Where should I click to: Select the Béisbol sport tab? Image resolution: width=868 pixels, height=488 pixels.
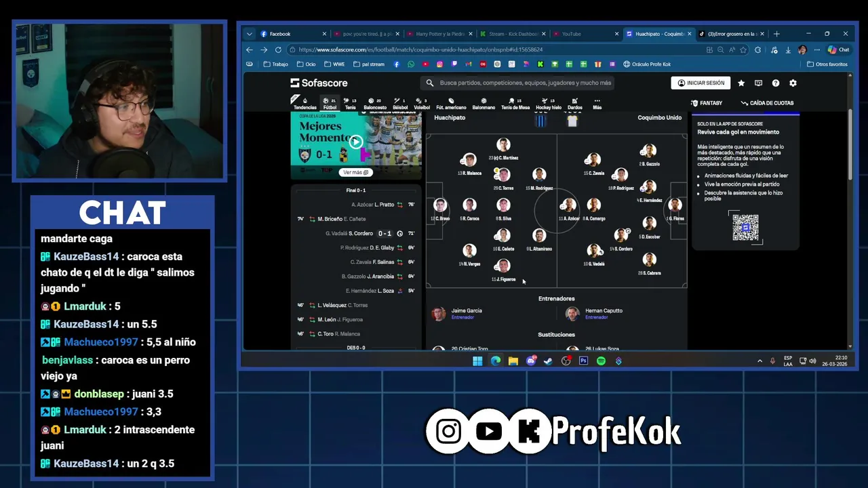coord(400,104)
